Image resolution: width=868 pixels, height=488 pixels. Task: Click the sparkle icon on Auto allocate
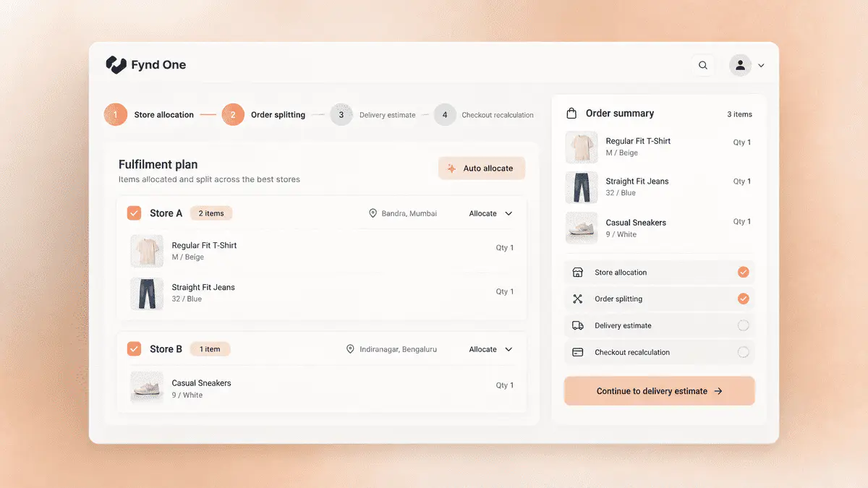pyautogui.click(x=451, y=168)
